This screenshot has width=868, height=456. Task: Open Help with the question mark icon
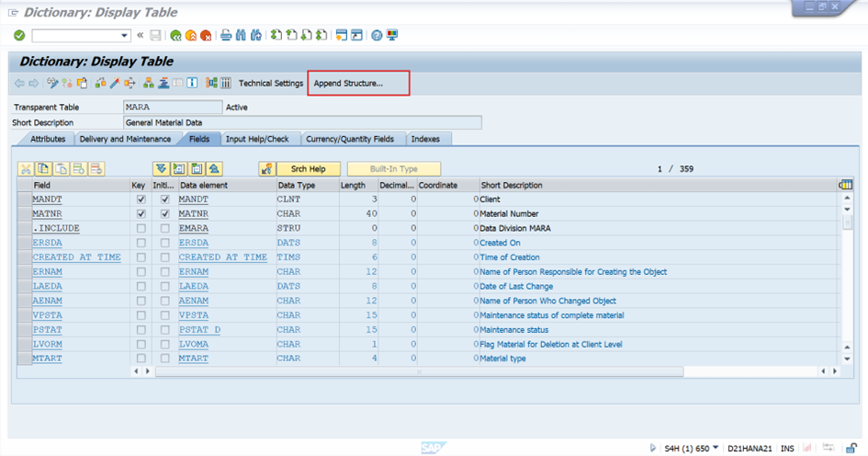(x=377, y=36)
